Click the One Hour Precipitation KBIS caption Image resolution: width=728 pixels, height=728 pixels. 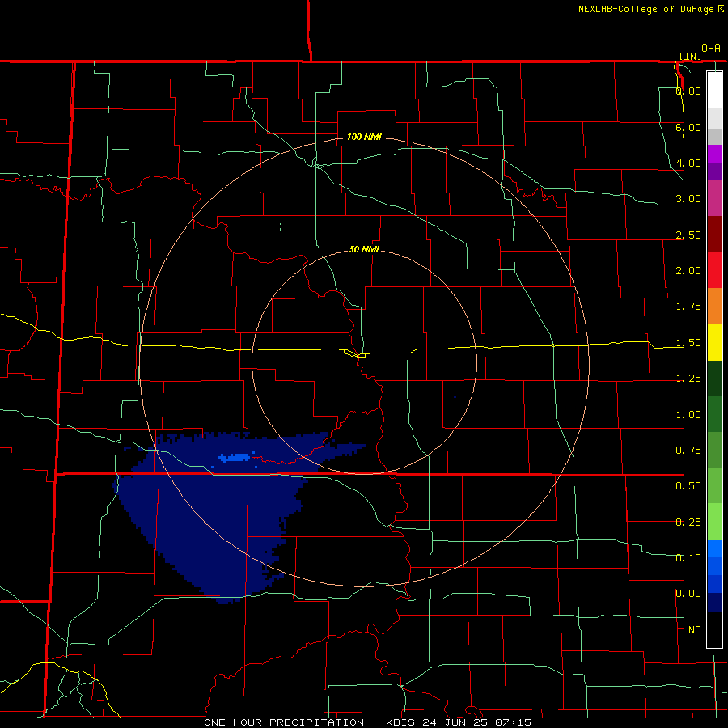click(367, 722)
